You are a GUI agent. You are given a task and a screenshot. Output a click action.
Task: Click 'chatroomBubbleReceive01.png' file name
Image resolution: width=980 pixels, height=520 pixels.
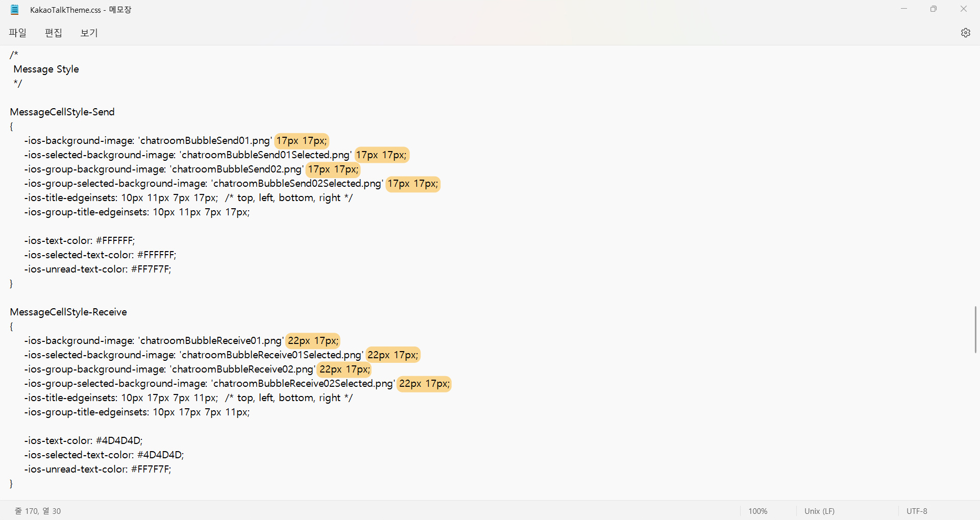click(211, 340)
